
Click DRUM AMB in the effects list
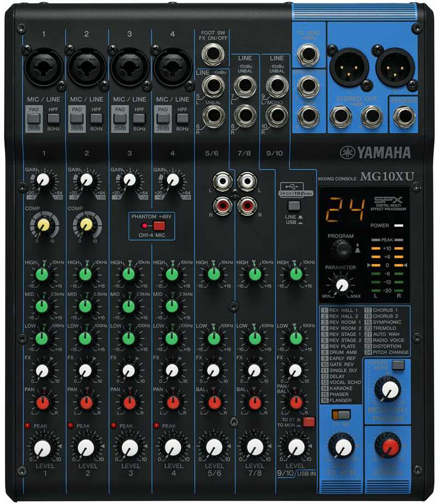pos(343,352)
